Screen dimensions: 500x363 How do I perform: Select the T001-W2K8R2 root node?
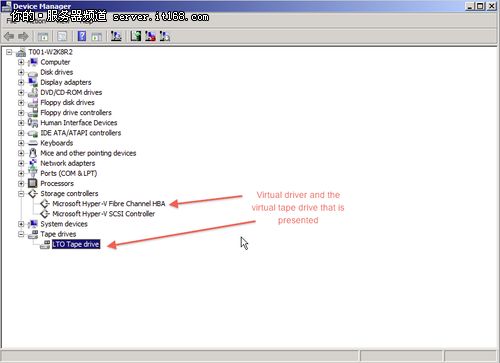[x=50, y=52]
